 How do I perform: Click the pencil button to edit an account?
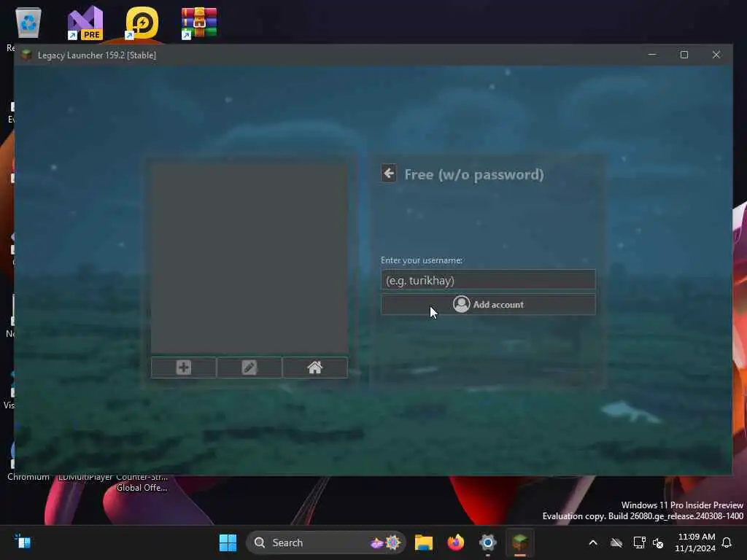249,367
